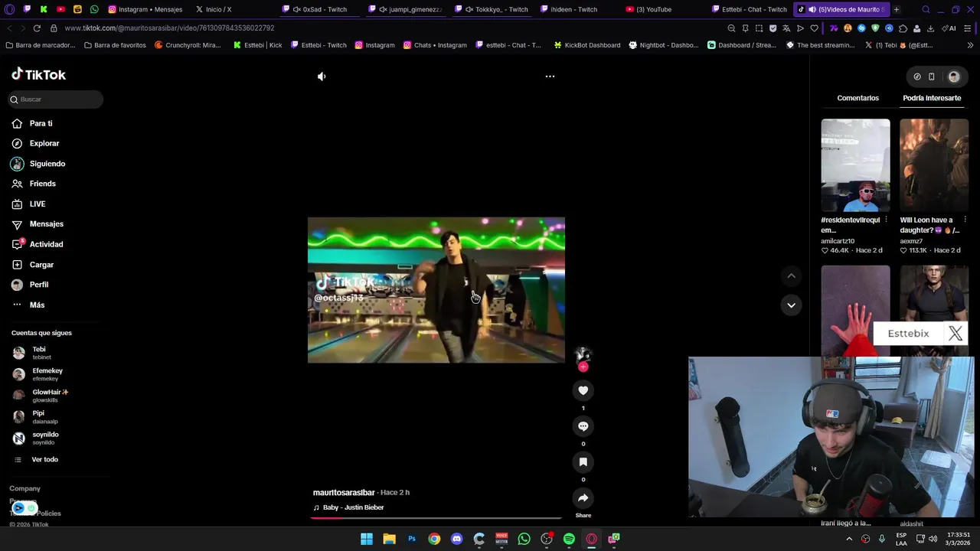Expand the bookmarks bar overflow chevron
The height and width of the screenshot is (551, 980).
[x=971, y=45]
